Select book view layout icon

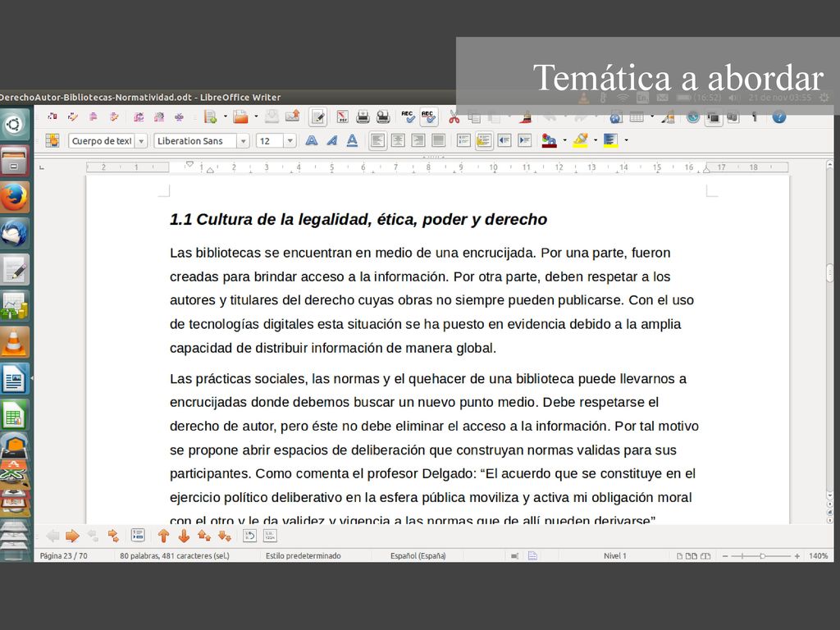point(705,556)
